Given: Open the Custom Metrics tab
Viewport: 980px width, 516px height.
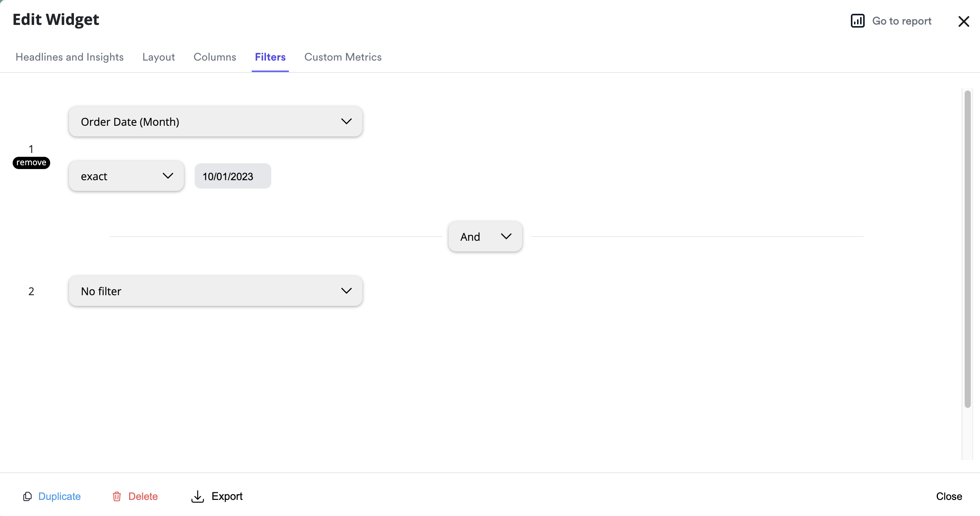Looking at the screenshot, I should click(x=343, y=57).
